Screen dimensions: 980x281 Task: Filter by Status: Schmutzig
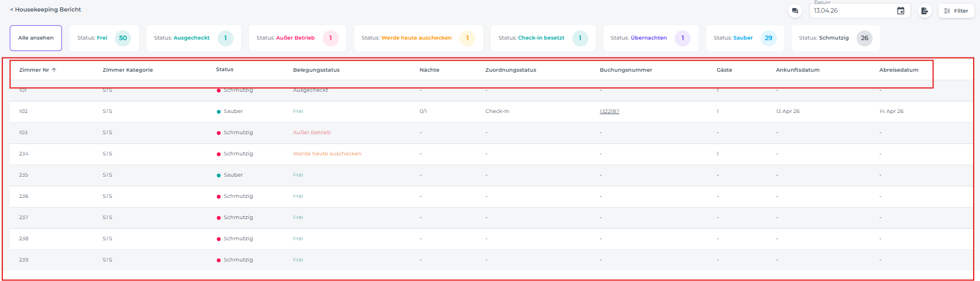tap(835, 38)
